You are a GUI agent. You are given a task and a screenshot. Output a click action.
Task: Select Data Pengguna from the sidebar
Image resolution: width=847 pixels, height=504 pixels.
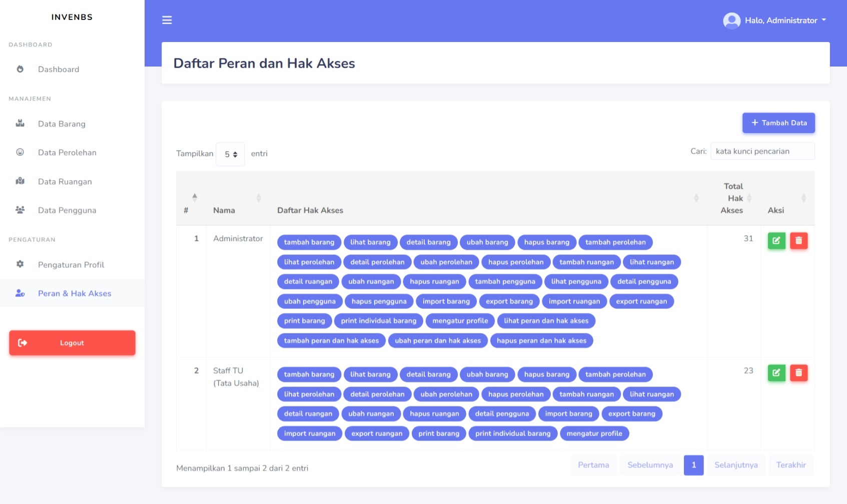67,210
